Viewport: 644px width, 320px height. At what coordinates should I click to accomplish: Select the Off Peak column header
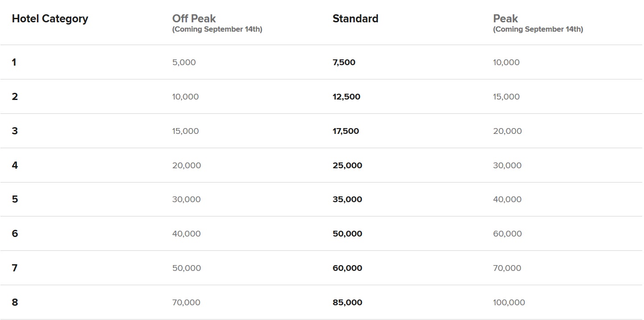point(194,19)
